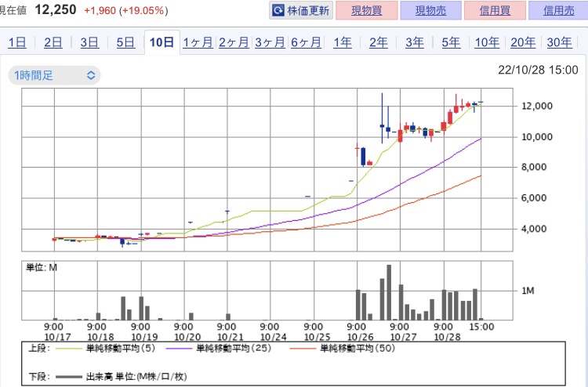Click the 10/26 date axis label
Image resolution: width=588 pixels, height=387 pixels.
coord(360,337)
